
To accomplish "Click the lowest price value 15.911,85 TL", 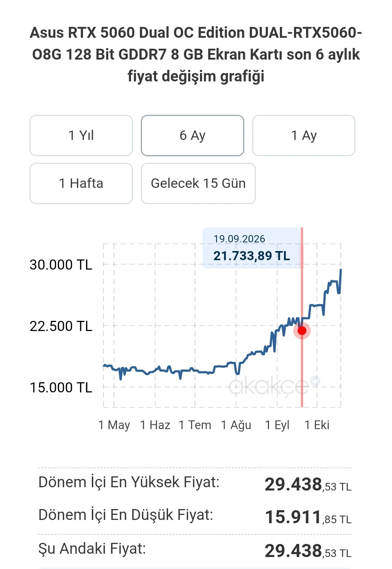I will pos(308,517).
